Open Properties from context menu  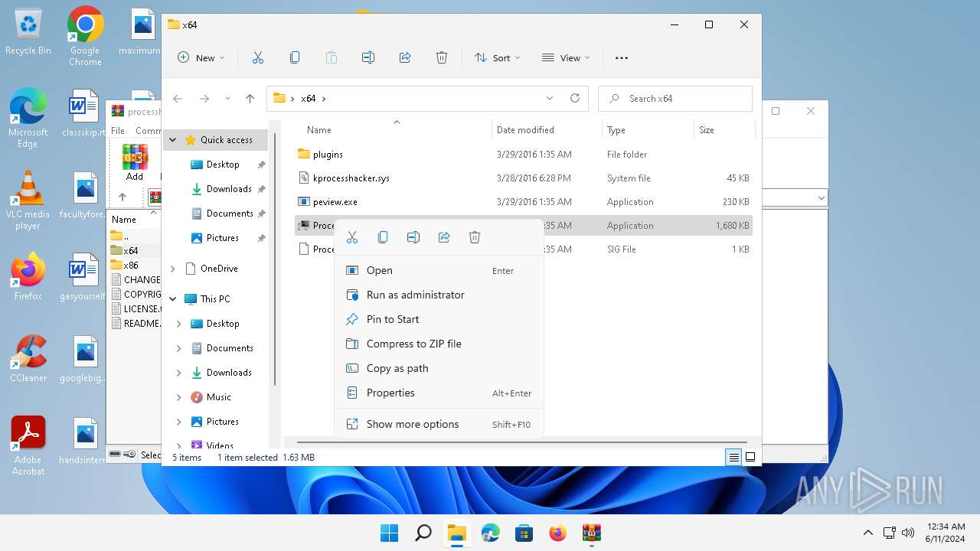point(439,393)
